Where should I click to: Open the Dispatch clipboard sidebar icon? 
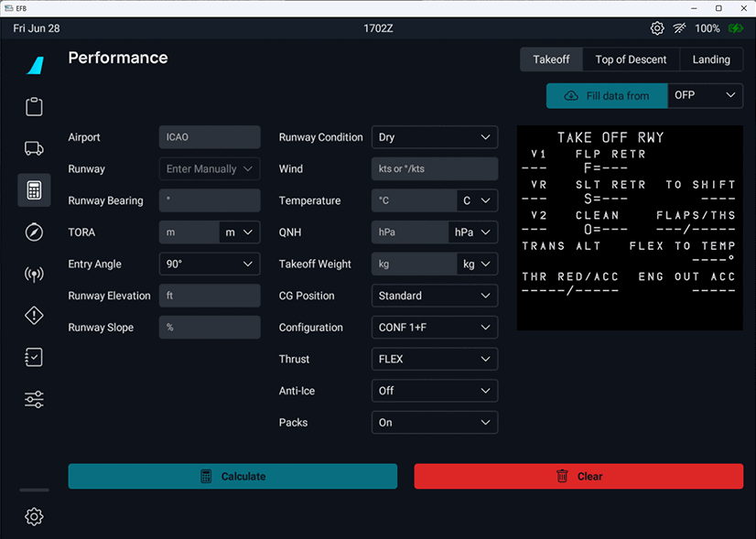[x=34, y=107]
